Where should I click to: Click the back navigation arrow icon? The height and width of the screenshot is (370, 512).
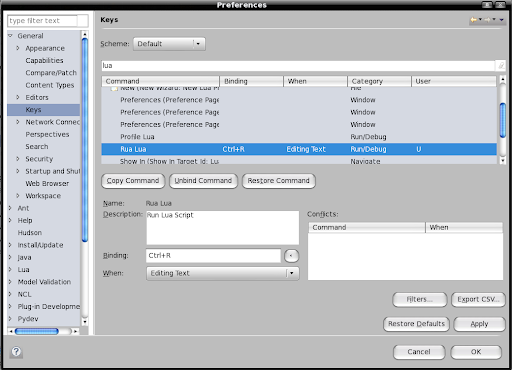[473, 20]
